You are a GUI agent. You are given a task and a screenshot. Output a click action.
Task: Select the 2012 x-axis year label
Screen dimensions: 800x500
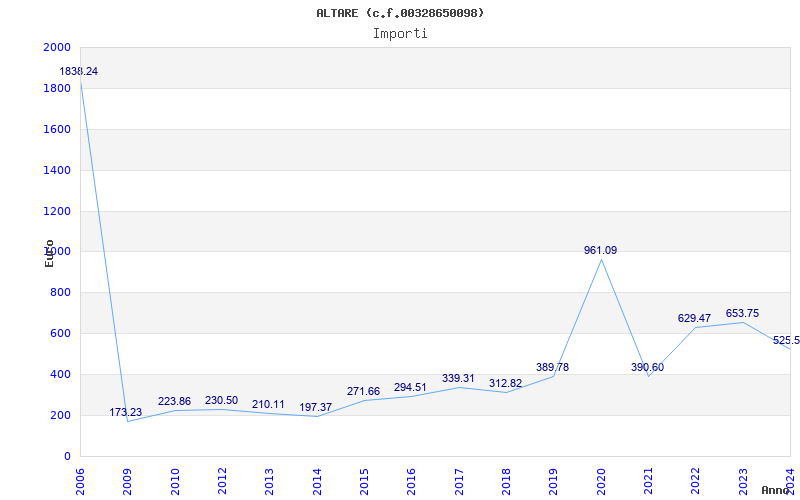click(x=222, y=480)
